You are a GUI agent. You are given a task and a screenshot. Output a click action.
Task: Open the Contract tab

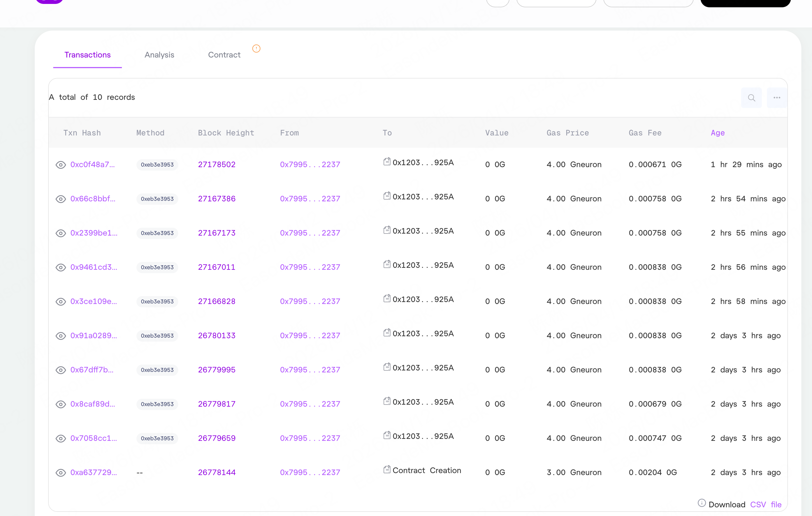coord(224,55)
